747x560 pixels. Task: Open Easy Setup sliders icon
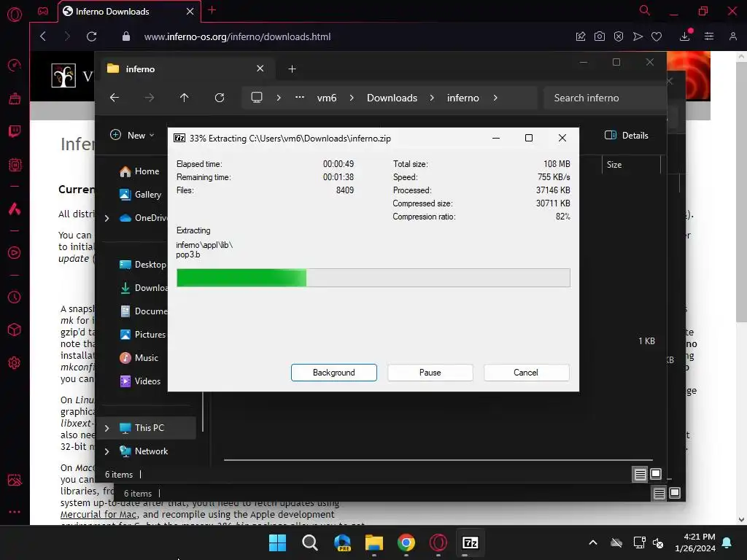pyautogui.click(x=709, y=36)
